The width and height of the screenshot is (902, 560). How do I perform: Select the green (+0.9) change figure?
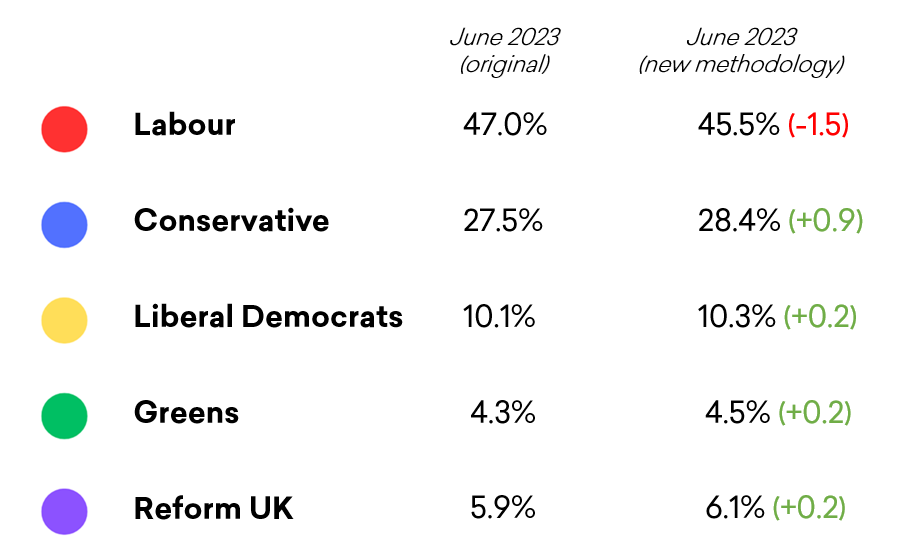click(825, 221)
